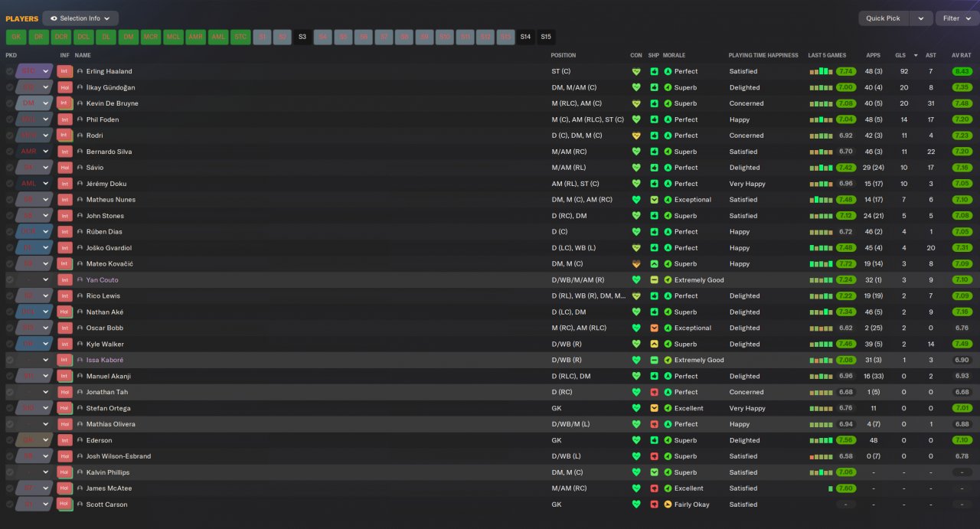This screenshot has height=529, width=980.
Task: Open Erling Haaland's player name link
Action: 109,71
